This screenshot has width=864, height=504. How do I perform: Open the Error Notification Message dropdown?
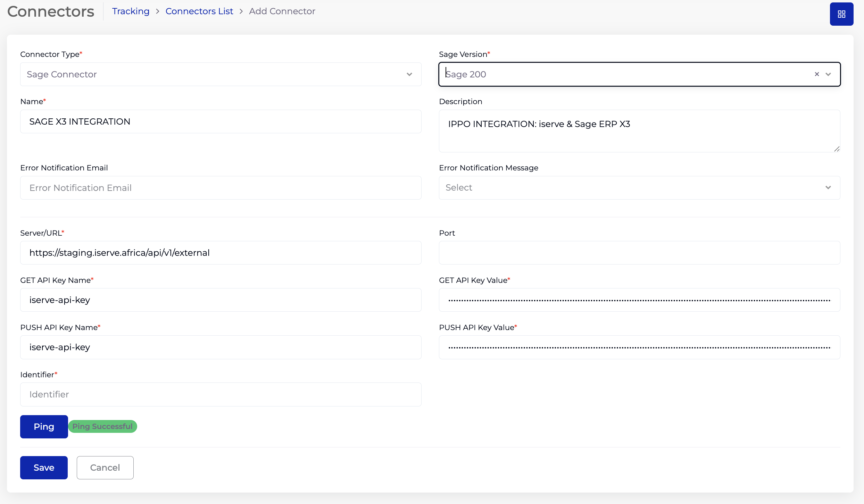click(640, 188)
